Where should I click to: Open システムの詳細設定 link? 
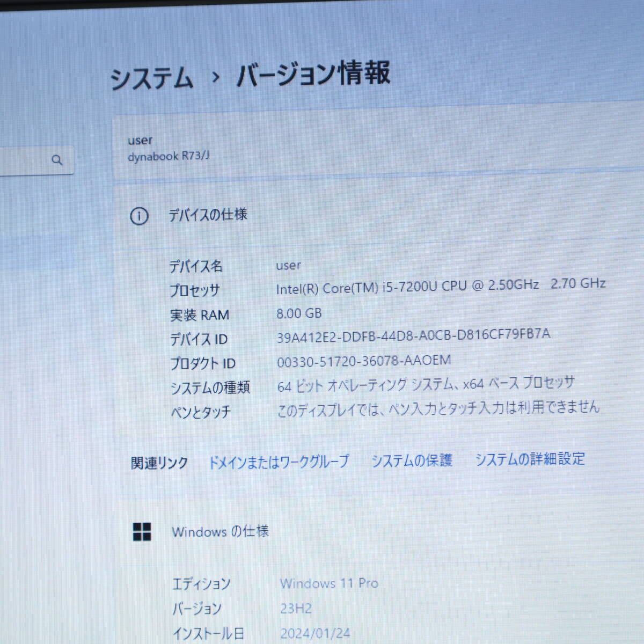[530, 459]
